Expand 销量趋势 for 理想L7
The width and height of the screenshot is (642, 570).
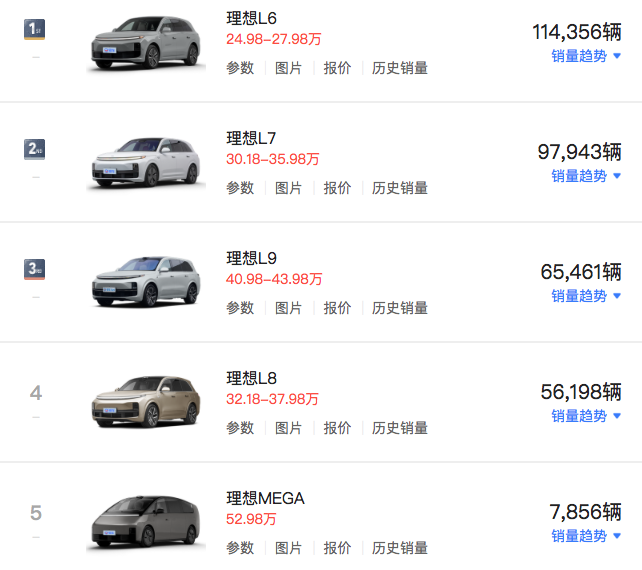click(586, 176)
